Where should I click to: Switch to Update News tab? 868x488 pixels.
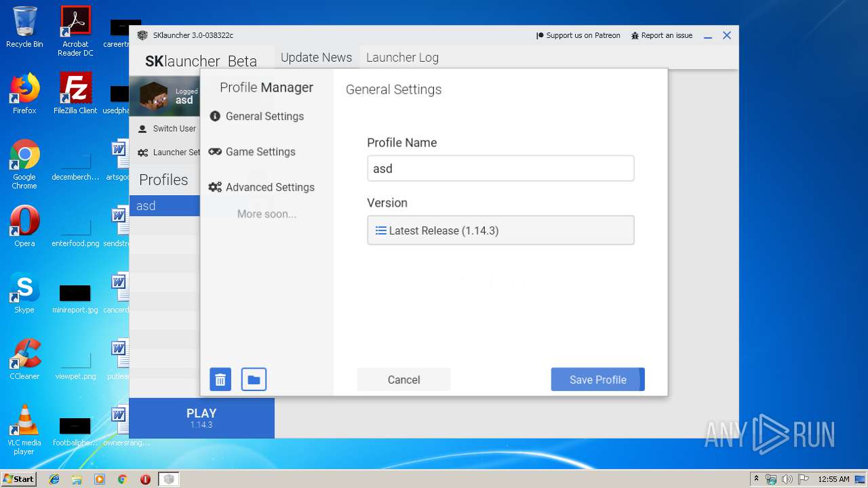point(316,58)
